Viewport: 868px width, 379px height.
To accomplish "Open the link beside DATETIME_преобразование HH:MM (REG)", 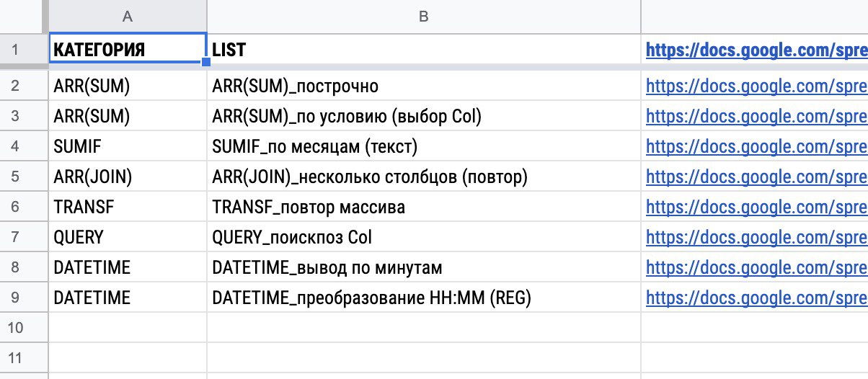I will 756,298.
